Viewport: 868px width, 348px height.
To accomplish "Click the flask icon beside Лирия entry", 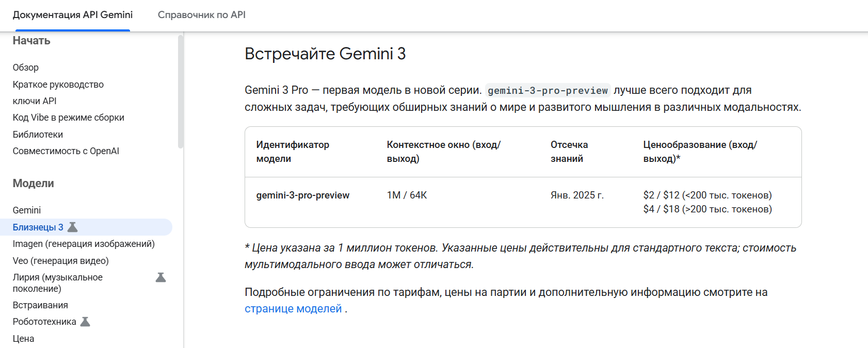I will click(161, 277).
